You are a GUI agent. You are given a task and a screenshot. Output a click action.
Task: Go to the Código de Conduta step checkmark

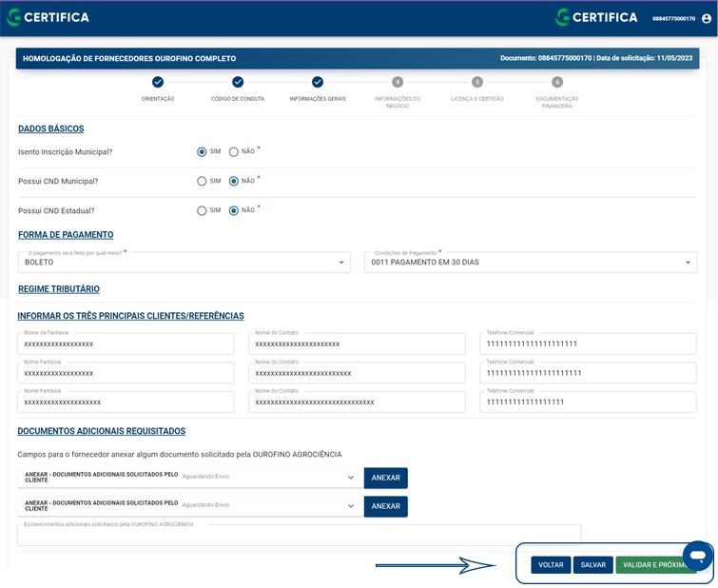point(238,83)
